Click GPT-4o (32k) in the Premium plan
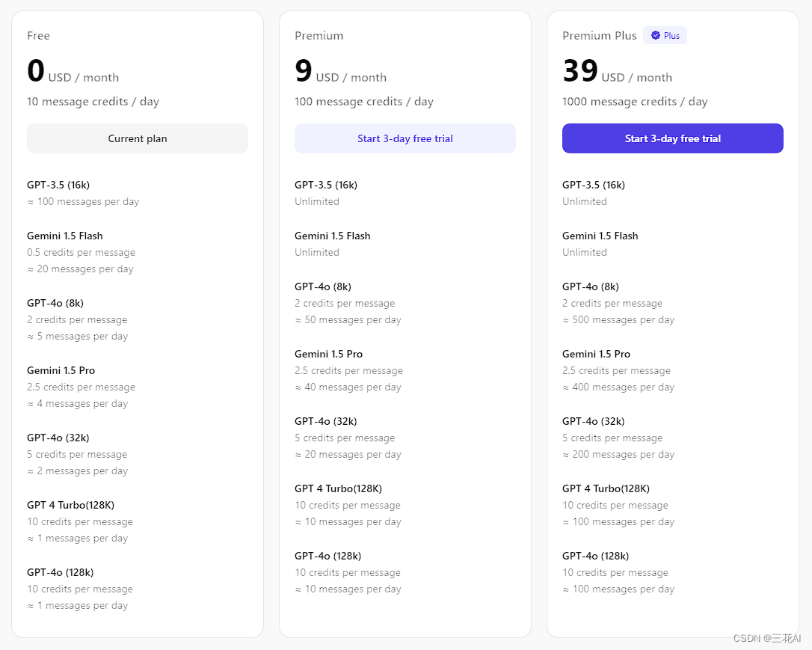 pyautogui.click(x=326, y=421)
